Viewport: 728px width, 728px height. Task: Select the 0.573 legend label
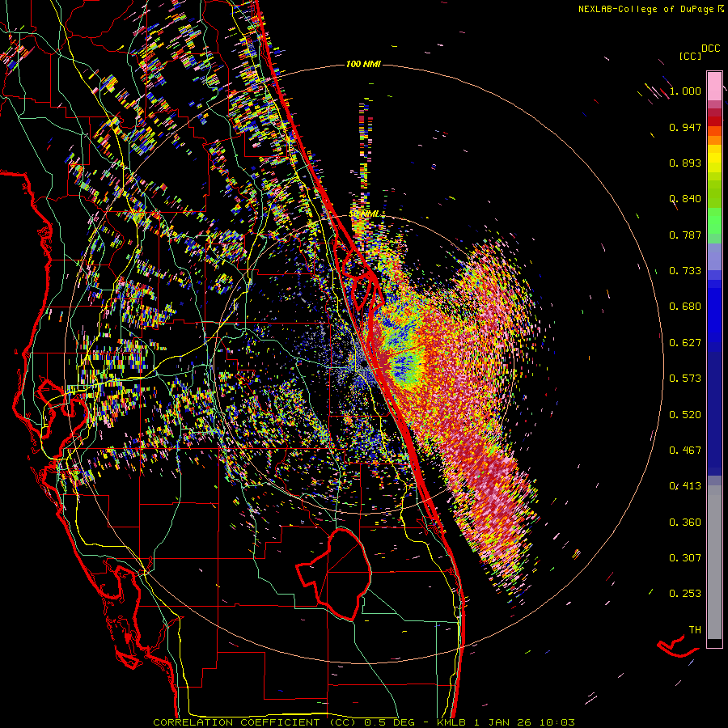pos(685,379)
